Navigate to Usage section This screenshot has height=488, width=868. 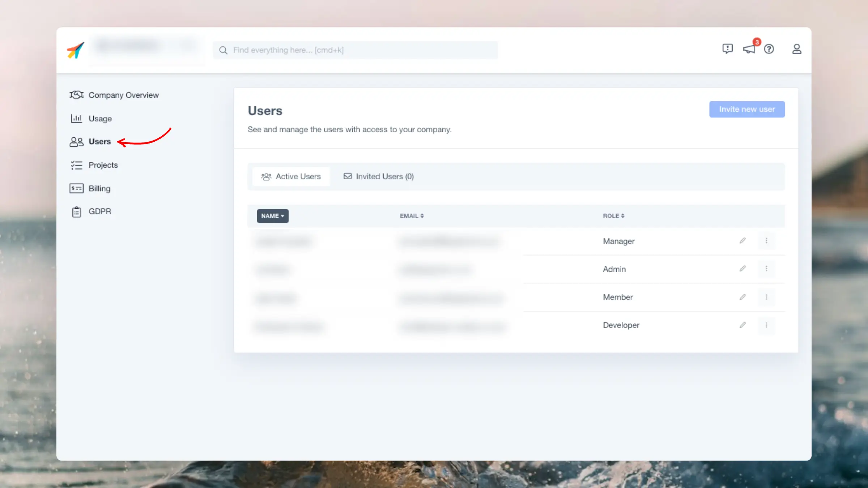[100, 118]
